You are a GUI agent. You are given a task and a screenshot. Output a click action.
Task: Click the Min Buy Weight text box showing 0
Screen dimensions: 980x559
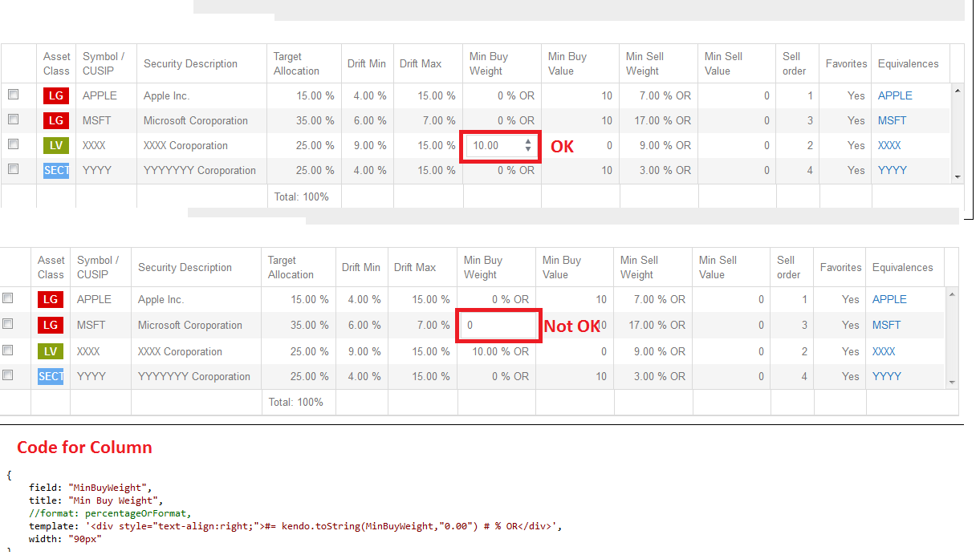click(x=498, y=326)
